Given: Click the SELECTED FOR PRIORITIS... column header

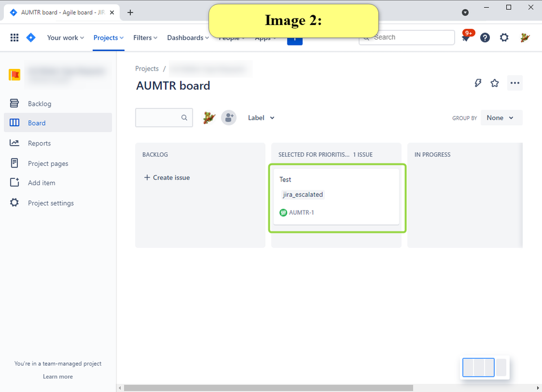Looking at the screenshot, I should 314,155.
